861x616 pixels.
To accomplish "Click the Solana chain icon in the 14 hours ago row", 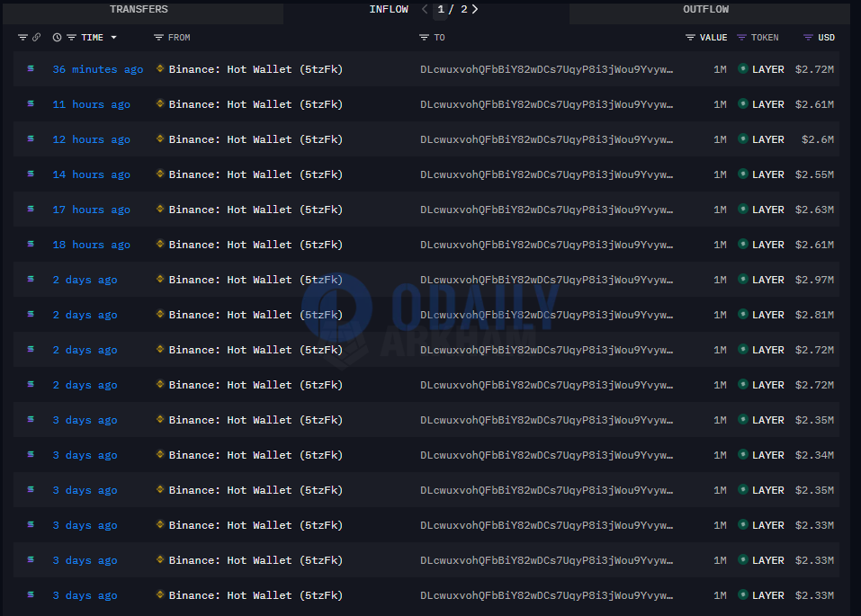I will point(31,174).
